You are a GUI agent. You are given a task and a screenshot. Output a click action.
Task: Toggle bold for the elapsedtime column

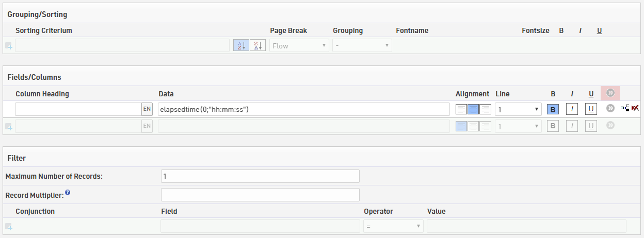[x=553, y=109]
